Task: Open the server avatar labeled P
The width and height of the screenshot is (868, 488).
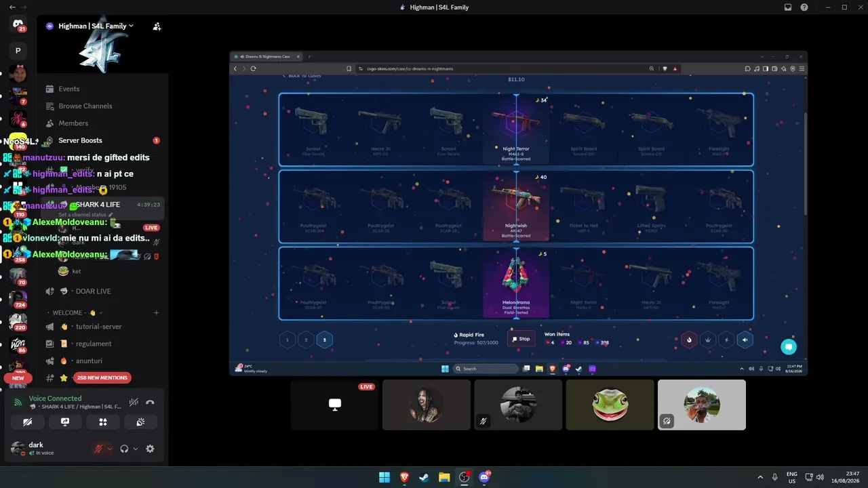Action: 18,51
